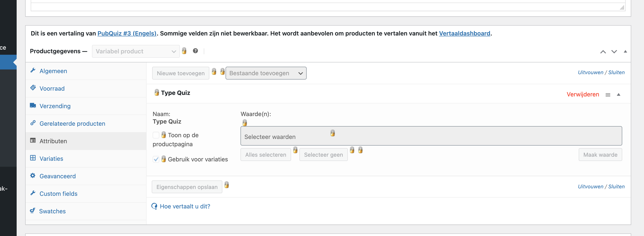This screenshot has width=644, height=236.
Task: Click the link icon beside Gerelateerde producten
Action: (x=33, y=123)
